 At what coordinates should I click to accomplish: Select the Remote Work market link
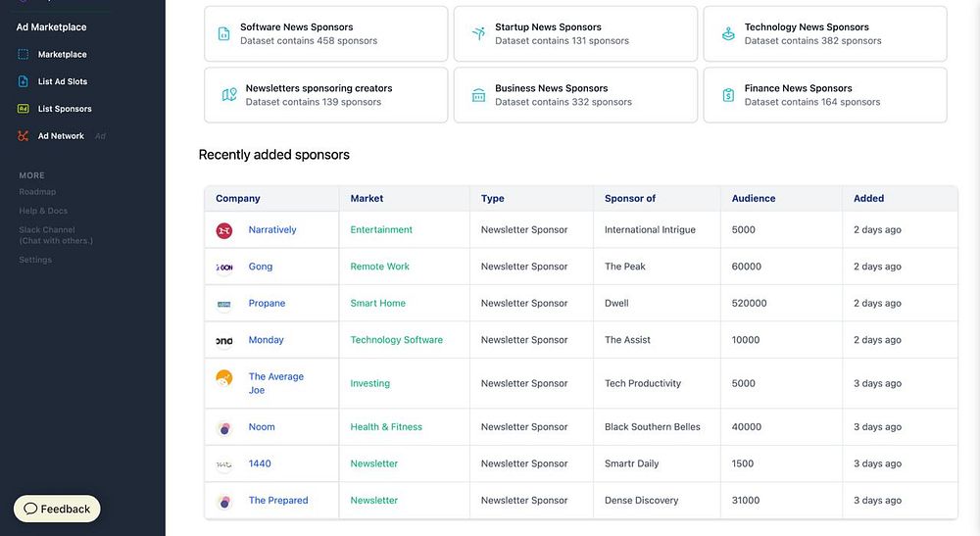click(380, 267)
